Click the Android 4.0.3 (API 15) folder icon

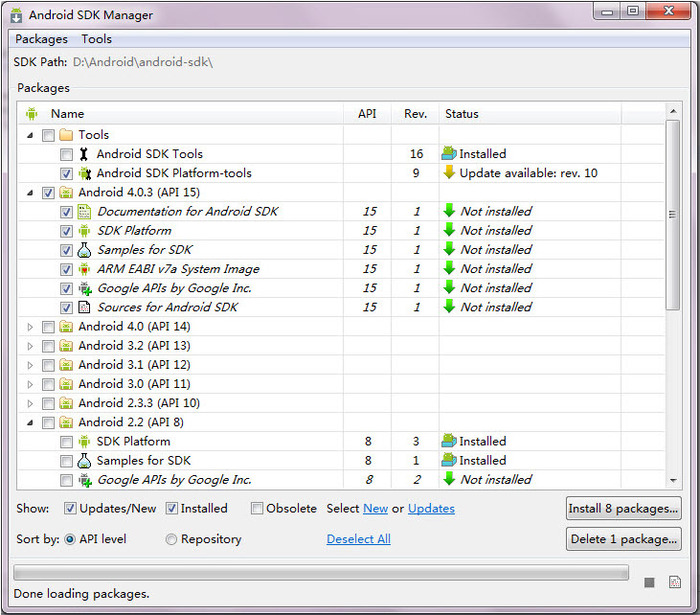point(66,192)
